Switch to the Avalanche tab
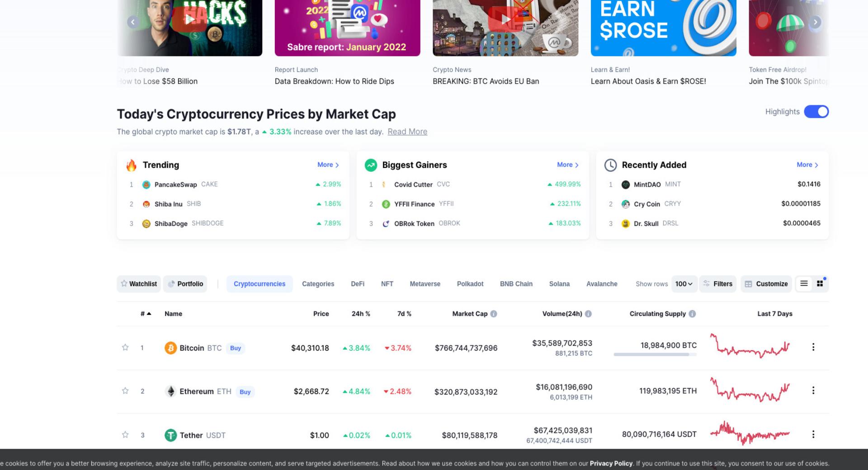Screen dimensions: 868x470 point(602,284)
